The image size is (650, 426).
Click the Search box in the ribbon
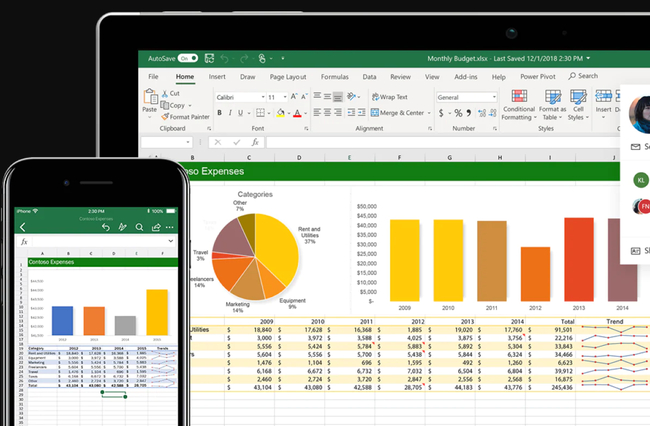tap(583, 76)
